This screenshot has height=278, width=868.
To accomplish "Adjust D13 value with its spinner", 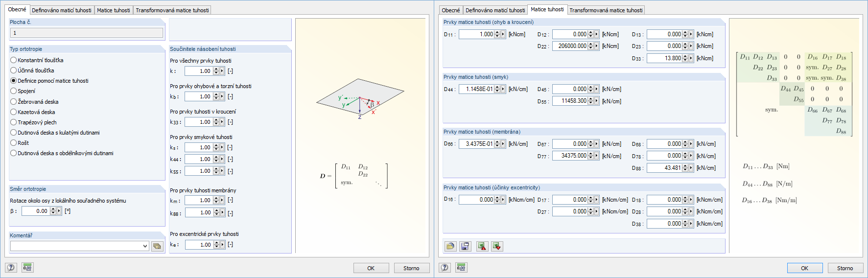I will click(685, 34).
